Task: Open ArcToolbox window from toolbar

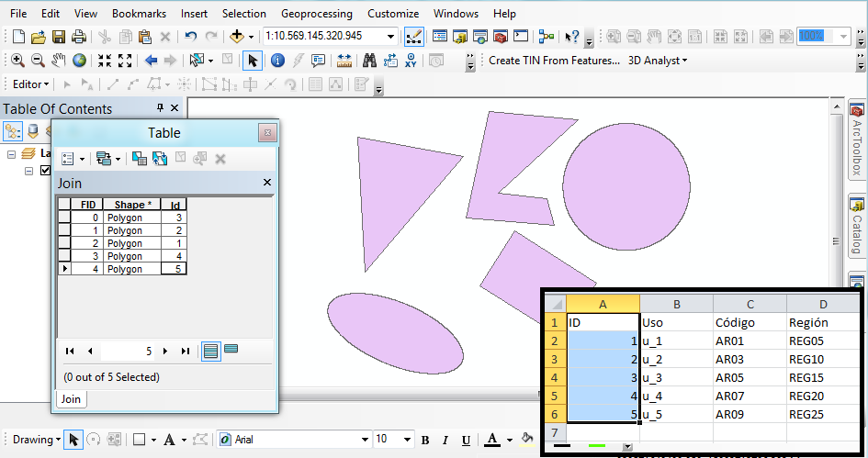Action: click(500, 37)
